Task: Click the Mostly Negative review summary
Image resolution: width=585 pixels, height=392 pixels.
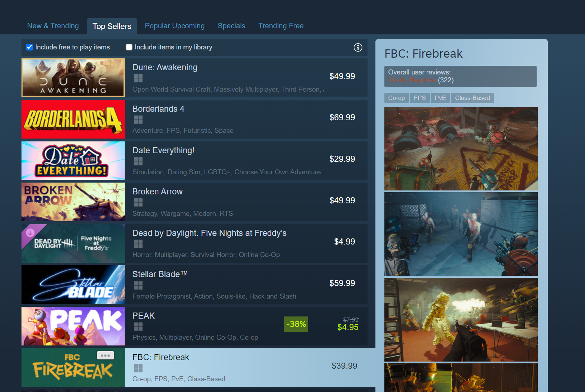Action: pyautogui.click(x=412, y=80)
